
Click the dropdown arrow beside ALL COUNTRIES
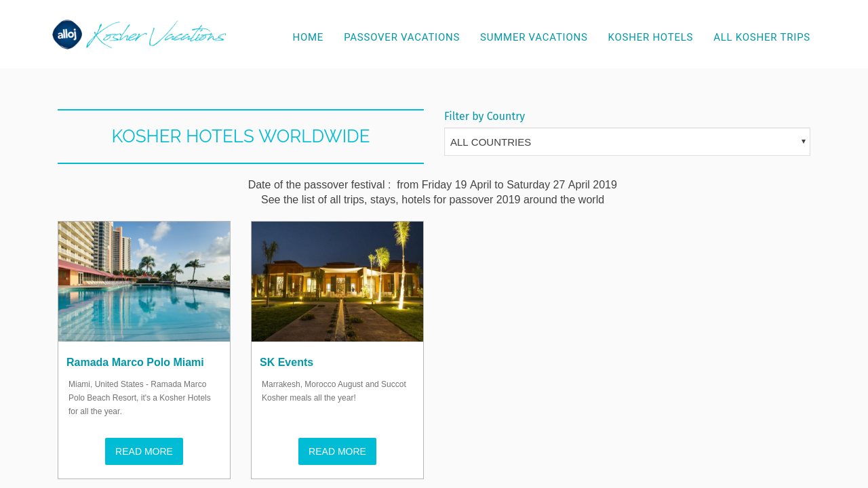tap(803, 142)
